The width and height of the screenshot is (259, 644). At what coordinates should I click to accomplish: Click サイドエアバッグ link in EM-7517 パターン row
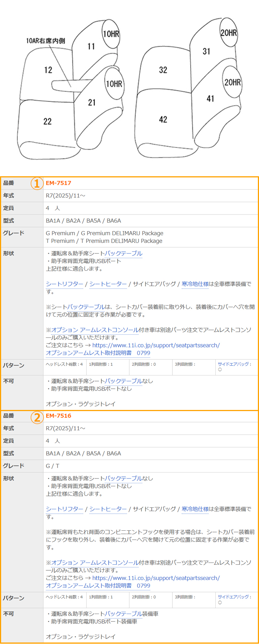tap(233, 364)
